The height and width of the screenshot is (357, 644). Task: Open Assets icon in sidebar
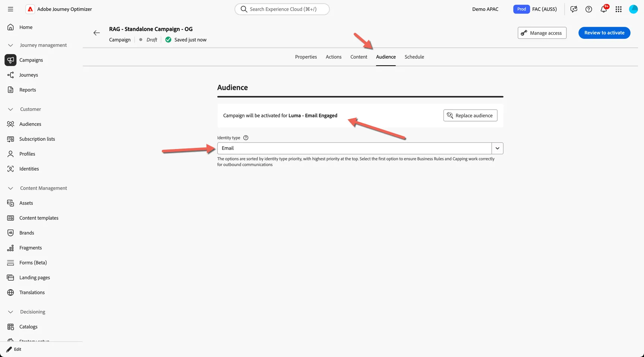coord(10,203)
